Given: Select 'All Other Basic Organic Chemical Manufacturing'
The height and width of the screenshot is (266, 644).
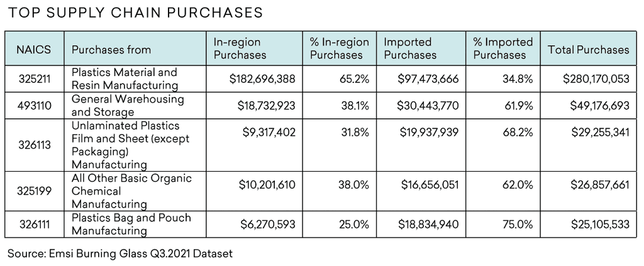Looking at the screenshot, I should click(x=131, y=191).
